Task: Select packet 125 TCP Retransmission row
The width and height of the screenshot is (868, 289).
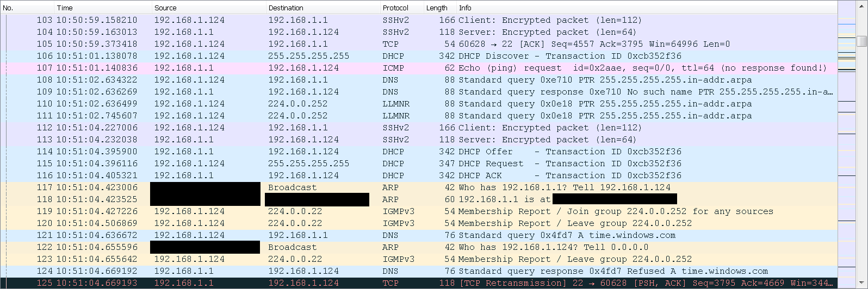Action: pyautogui.click(x=419, y=283)
